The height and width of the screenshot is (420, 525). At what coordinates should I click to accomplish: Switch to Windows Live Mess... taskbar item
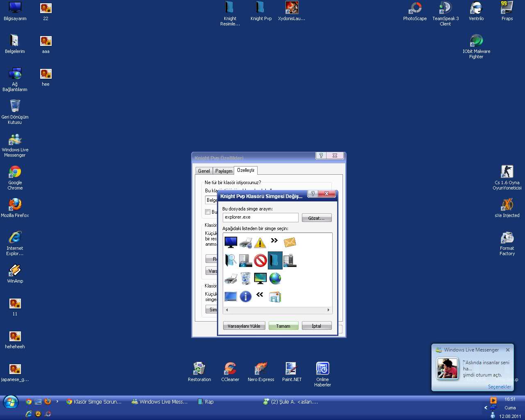point(160,402)
